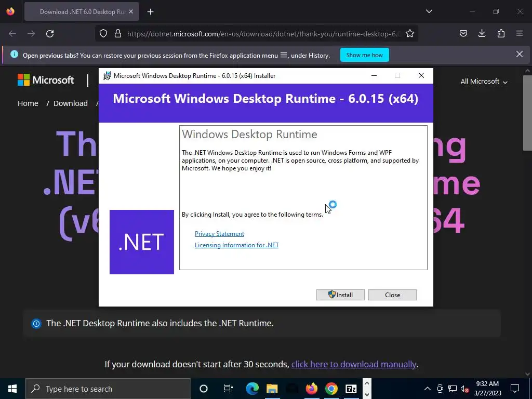Click the Install button in the installer
The height and width of the screenshot is (399, 532).
point(340,295)
